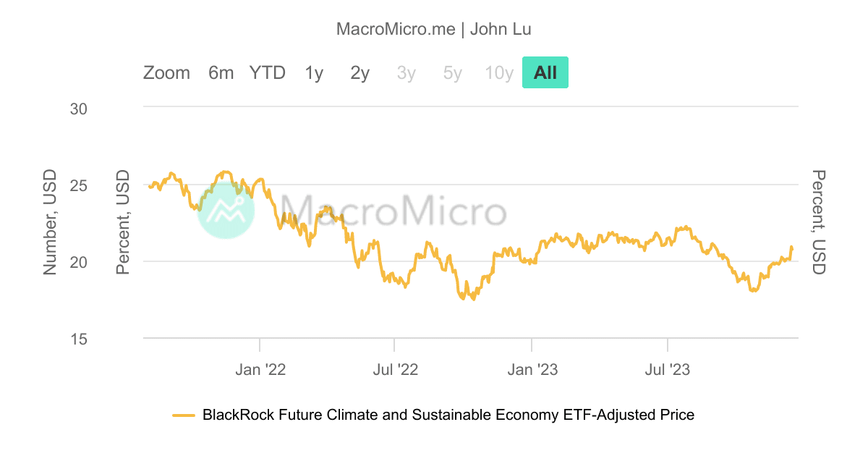
Task: Select the Jan '23 axis tick label
Action: pyautogui.click(x=532, y=371)
